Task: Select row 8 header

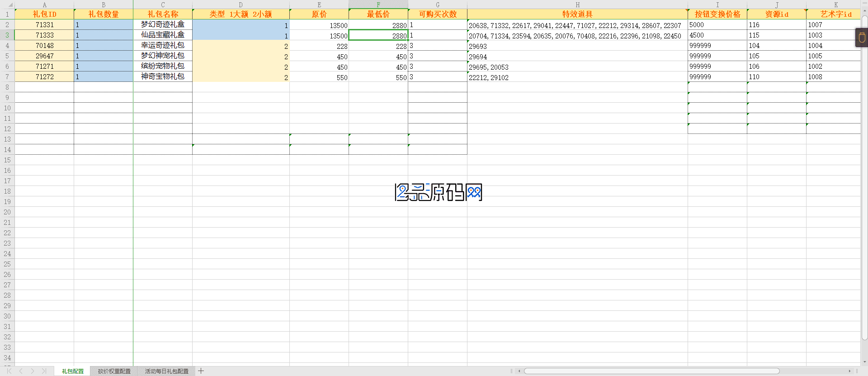Action: (x=7, y=87)
